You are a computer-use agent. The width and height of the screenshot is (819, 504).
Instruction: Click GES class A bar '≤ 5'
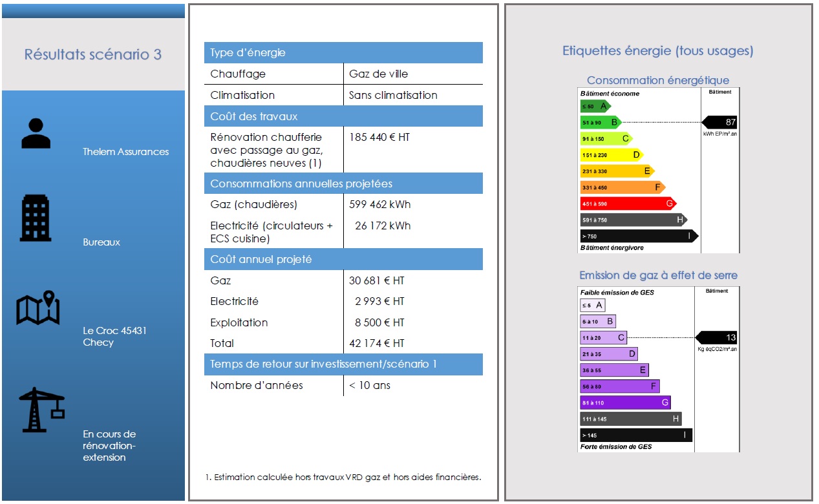click(x=593, y=305)
